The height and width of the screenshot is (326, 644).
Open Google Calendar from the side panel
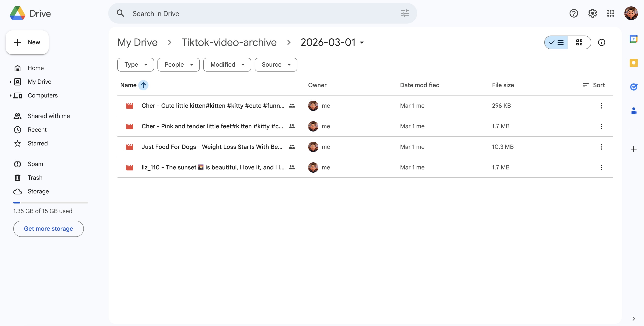(x=634, y=39)
